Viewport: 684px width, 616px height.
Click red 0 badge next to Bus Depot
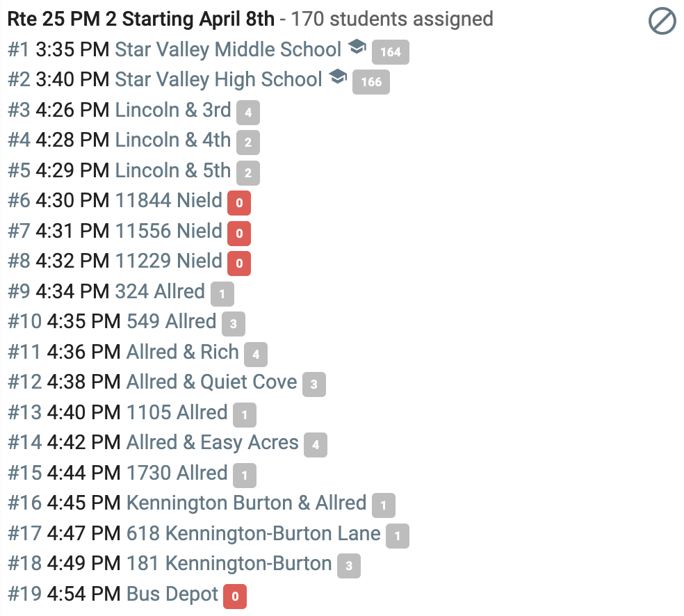tap(235, 597)
